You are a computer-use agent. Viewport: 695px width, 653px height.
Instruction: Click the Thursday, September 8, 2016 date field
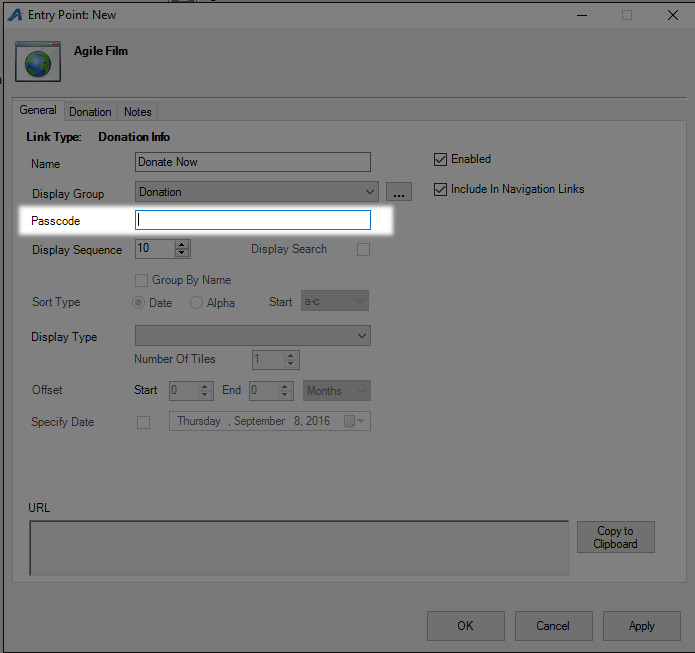pyautogui.click(x=269, y=421)
